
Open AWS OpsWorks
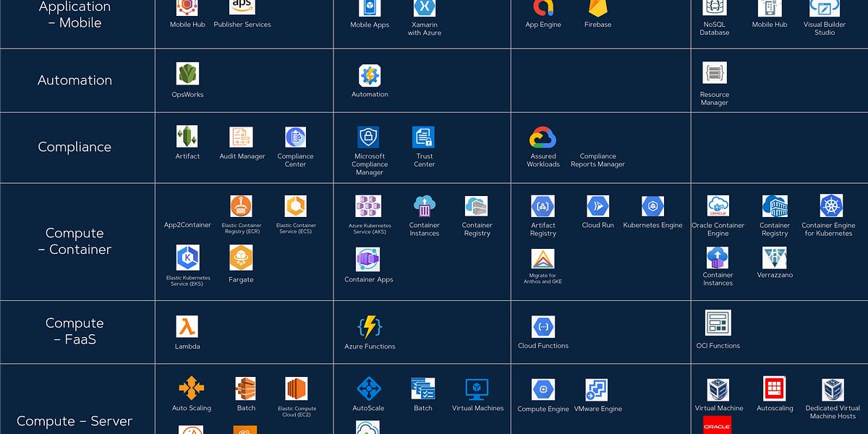187,75
